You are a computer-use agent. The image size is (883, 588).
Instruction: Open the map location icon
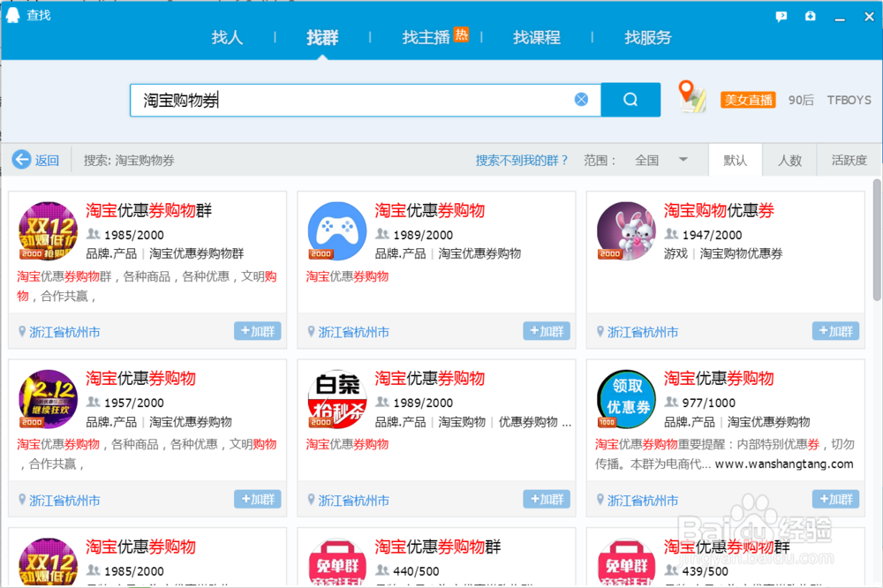pyautogui.click(x=692, y=96)
